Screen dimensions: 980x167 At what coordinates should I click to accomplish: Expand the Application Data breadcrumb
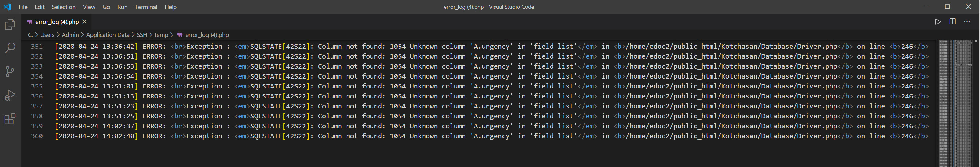108,34
